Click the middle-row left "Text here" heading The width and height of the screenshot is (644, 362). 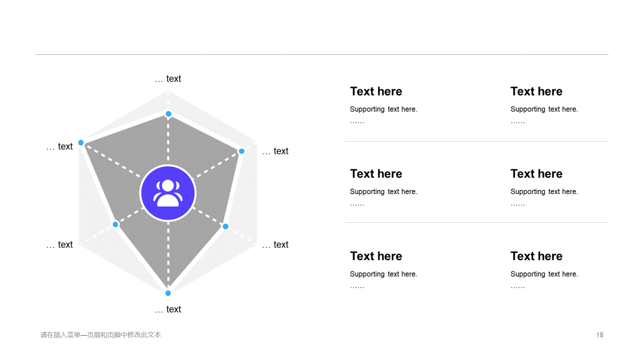[x=376, y=174]
